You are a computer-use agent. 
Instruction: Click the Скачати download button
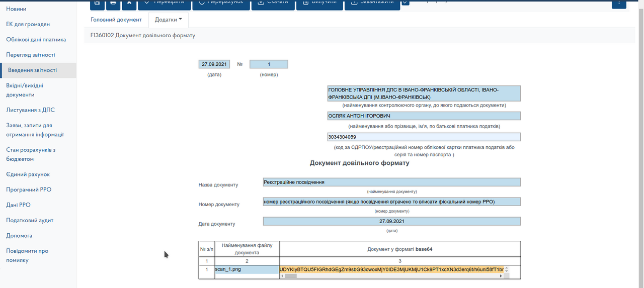(x=273, y=3)
